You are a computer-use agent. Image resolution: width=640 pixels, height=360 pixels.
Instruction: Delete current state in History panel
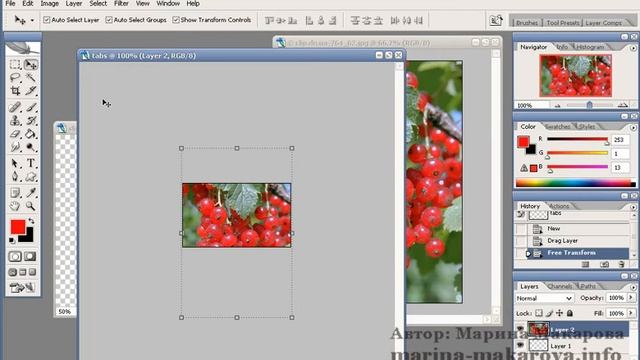pos(621,264)
